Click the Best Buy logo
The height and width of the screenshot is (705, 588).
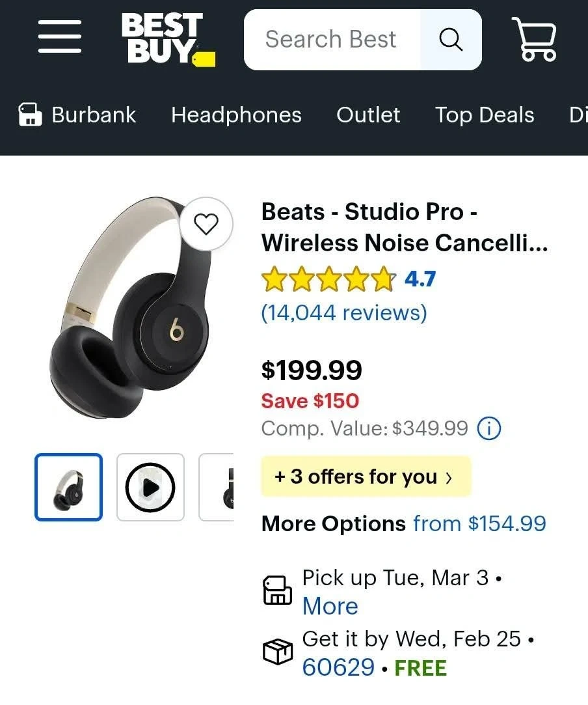167,39
